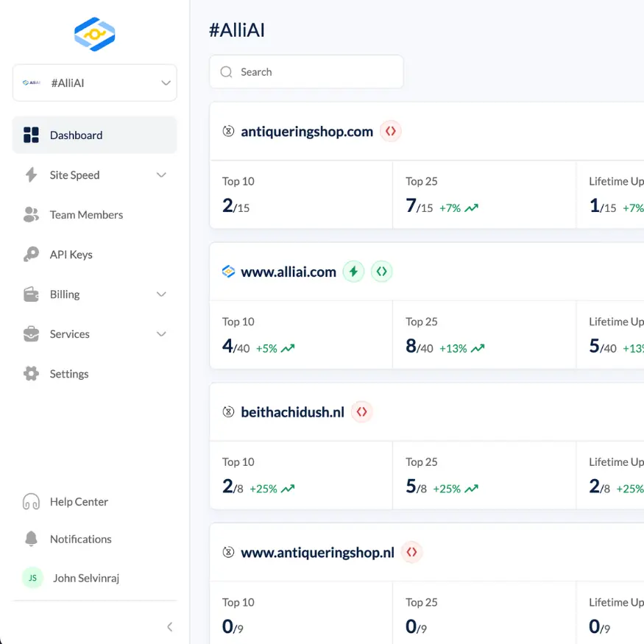The height and width of the screenshot is (644, 644).
Task: Click red code icon beside antiqueringshop.com
Action: [x=391, y=132]
